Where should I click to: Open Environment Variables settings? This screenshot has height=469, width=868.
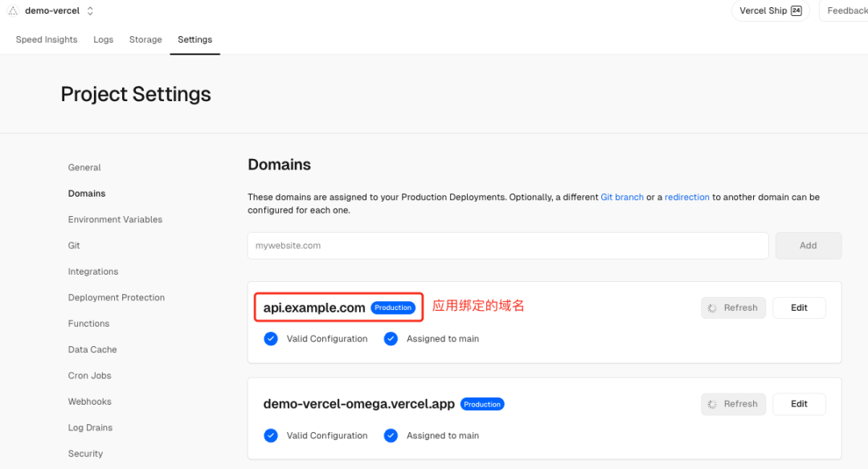[x=115, y=219]
